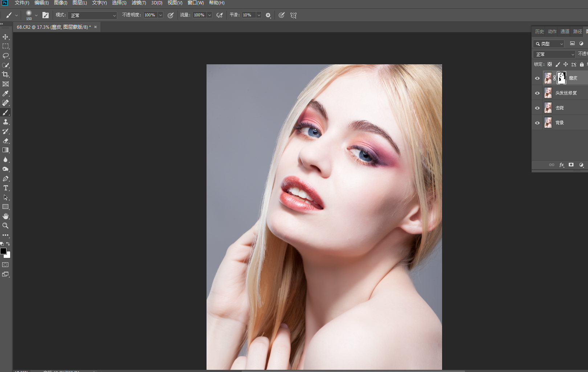588x372 pixels.
Task: Toggle lock position
Action: click(x=565, y=64)
